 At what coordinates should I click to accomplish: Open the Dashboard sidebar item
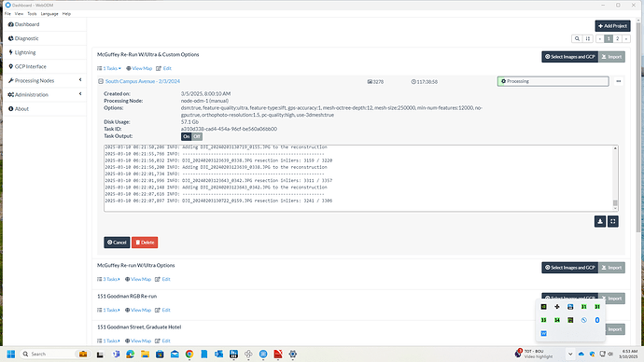pyautogui.click(x=24, y=24)
